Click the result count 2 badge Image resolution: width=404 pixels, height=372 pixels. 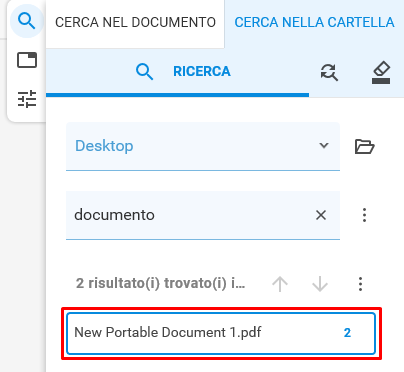point(347,333)
